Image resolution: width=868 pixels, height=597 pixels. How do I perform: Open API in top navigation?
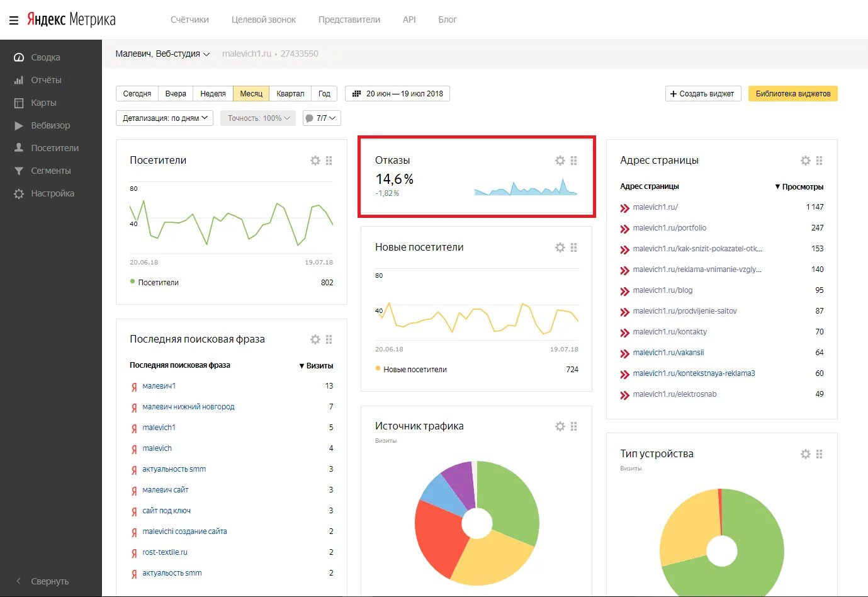pos(409,20)
